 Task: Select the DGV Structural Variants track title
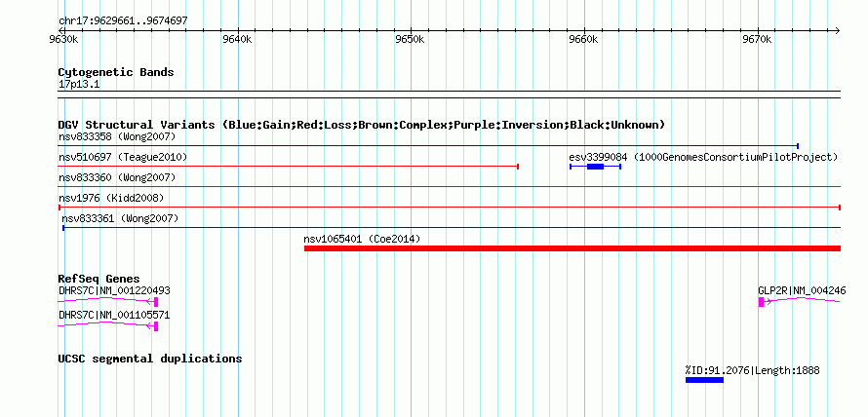[362, 125]
